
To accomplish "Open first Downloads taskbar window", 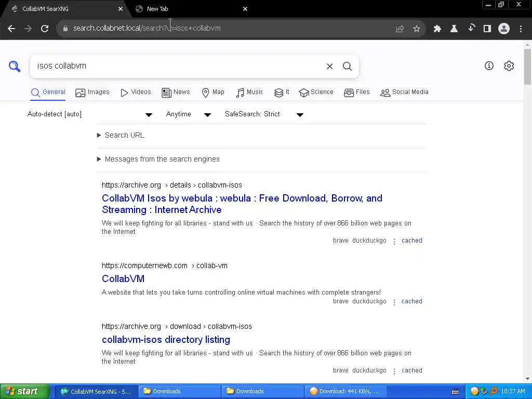I will tap(180, 392).
